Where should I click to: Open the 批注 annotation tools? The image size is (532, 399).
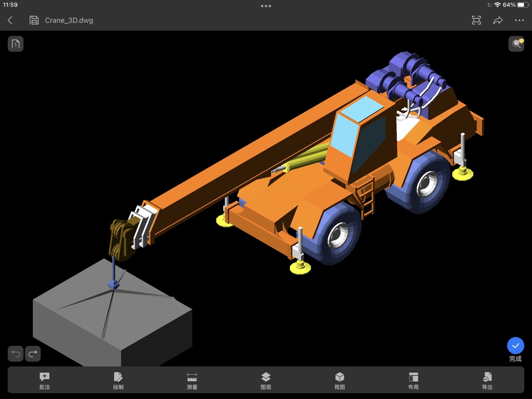point(44,380)
